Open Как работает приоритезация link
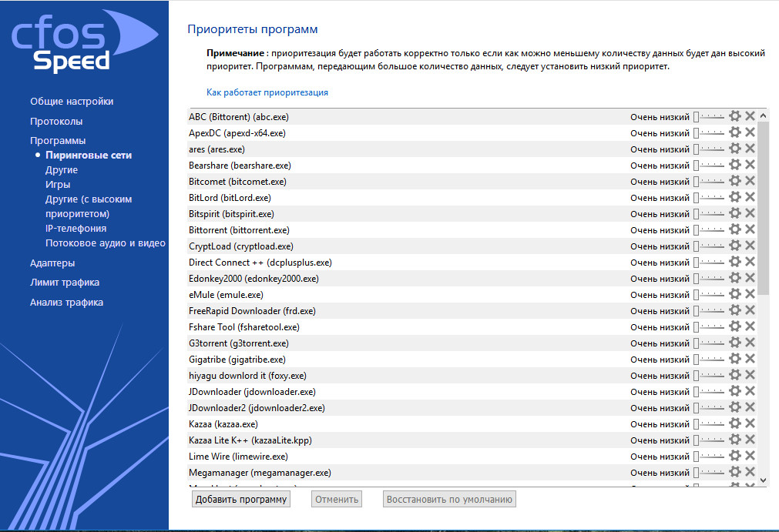 267,92
